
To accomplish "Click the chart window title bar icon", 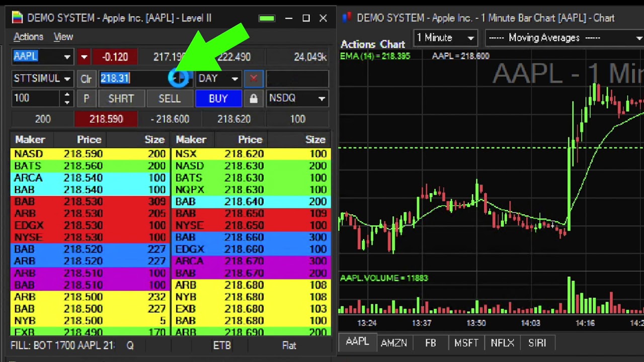I will [346, 18].
